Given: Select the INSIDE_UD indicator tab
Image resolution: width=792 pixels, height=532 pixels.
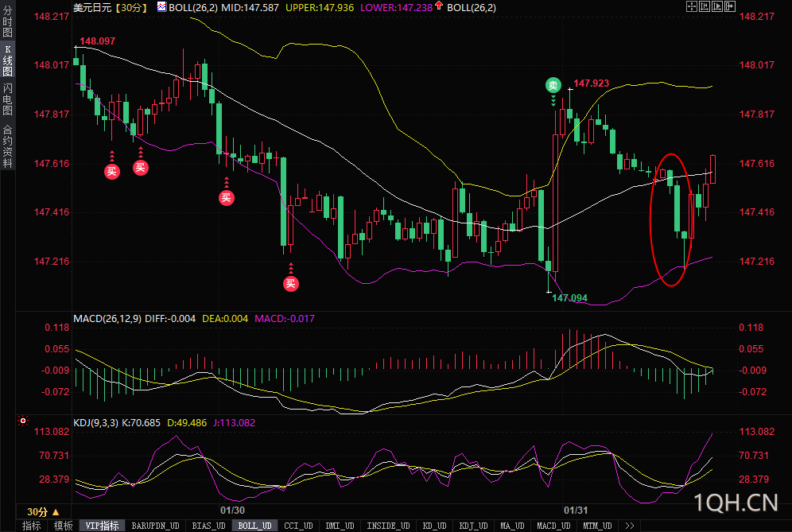Looking at the screenshot, I should tap(388, 526).
